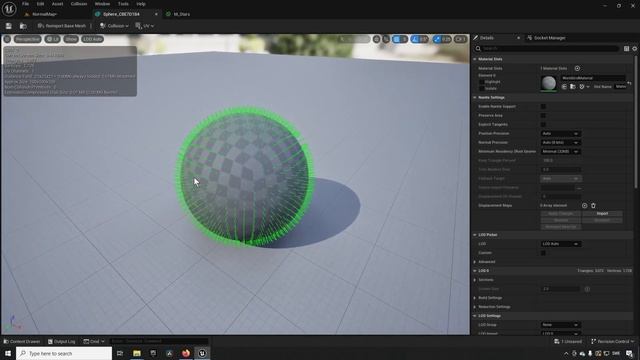Add a Displacement Maps array element
Viewport: 640px width, 360px height.
tap(584, 205)
